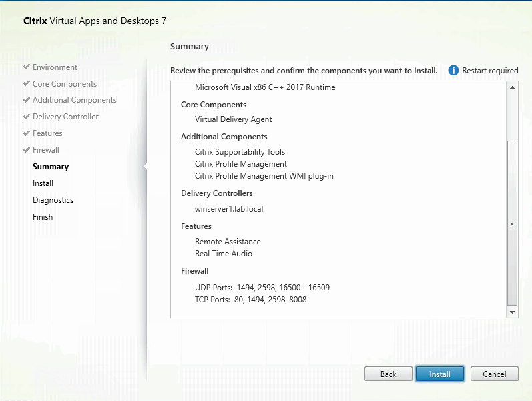Select the Finish step in sidebar
The image size is (532, 401).
click(x=43, y=216)
